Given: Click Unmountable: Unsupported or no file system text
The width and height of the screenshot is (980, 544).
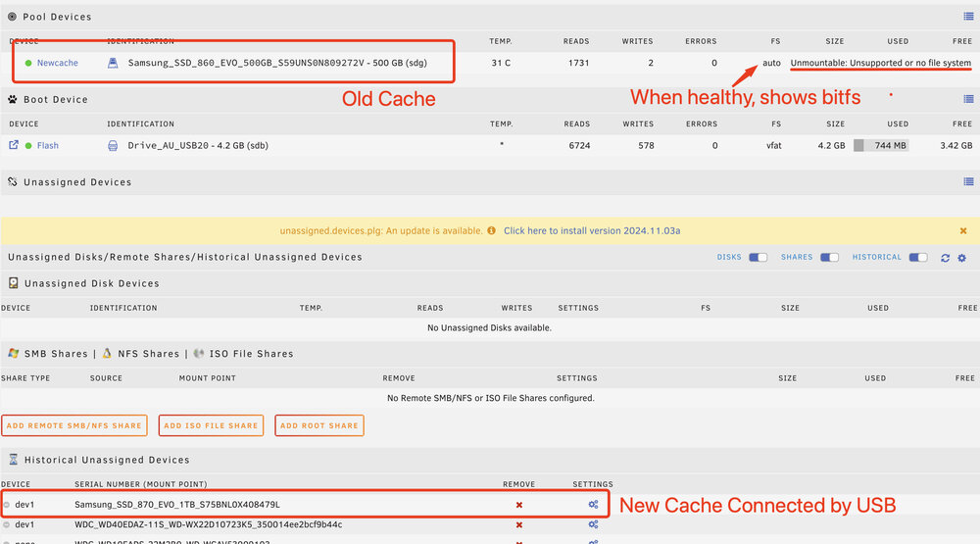Looking at the screenshot, I should coord(881,63).
